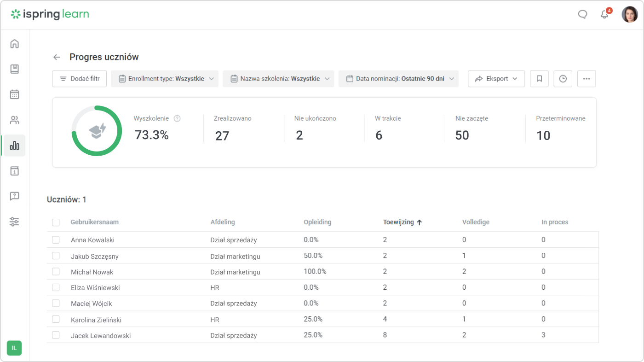Open learner Anna Kowalski
Screen dimensions: 644x362
[x=92, y=240]
